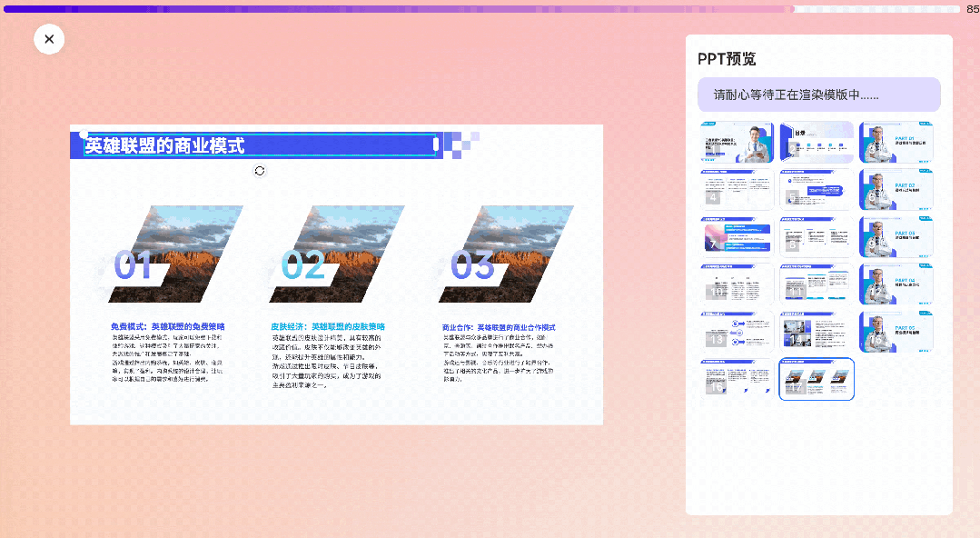Screen dimensions: 980x538
Task: Select slide thumbnail 13
Action: 737,332
